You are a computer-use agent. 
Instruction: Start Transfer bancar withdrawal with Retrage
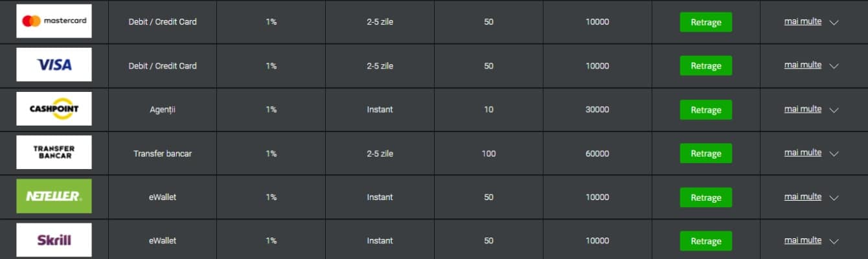(706, 153)
